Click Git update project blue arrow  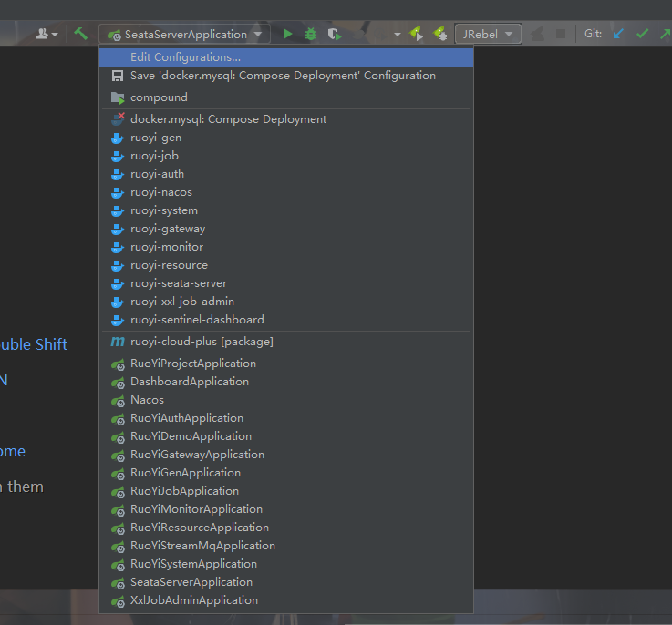pos(620,34)
